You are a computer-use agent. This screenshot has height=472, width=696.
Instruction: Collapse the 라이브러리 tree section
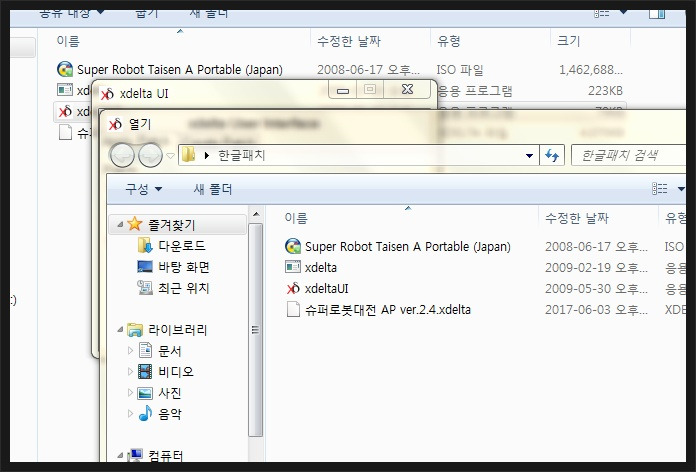120,330
